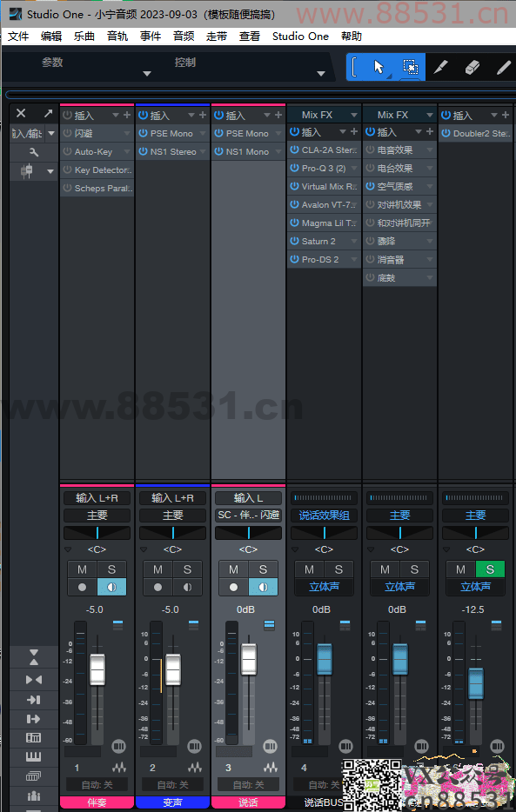Enable the 电音效果 insert power button

tap(370, 150)
